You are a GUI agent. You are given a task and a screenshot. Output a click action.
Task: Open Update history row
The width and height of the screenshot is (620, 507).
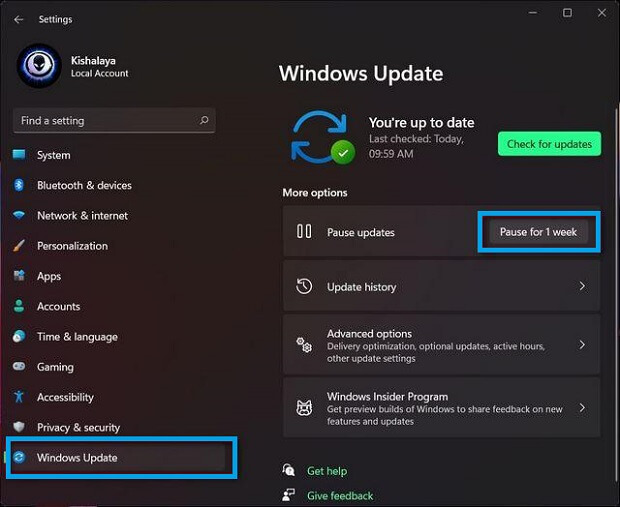pos(441,286)
